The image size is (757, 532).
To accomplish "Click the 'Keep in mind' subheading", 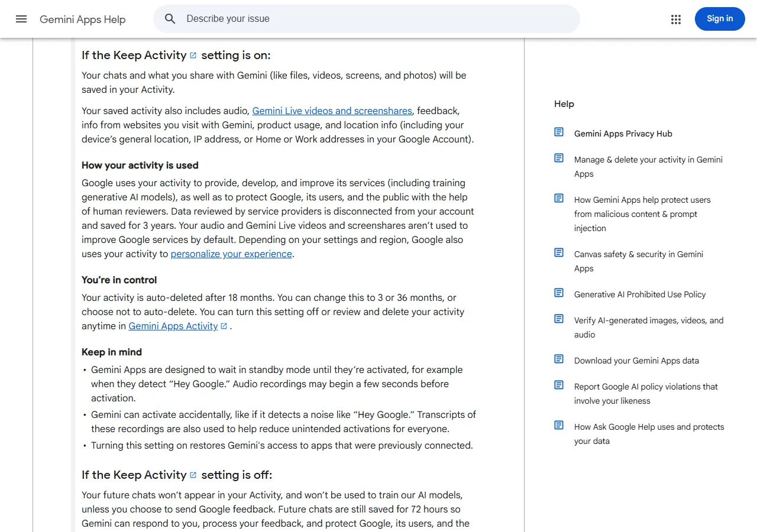I will coord(112,352).
